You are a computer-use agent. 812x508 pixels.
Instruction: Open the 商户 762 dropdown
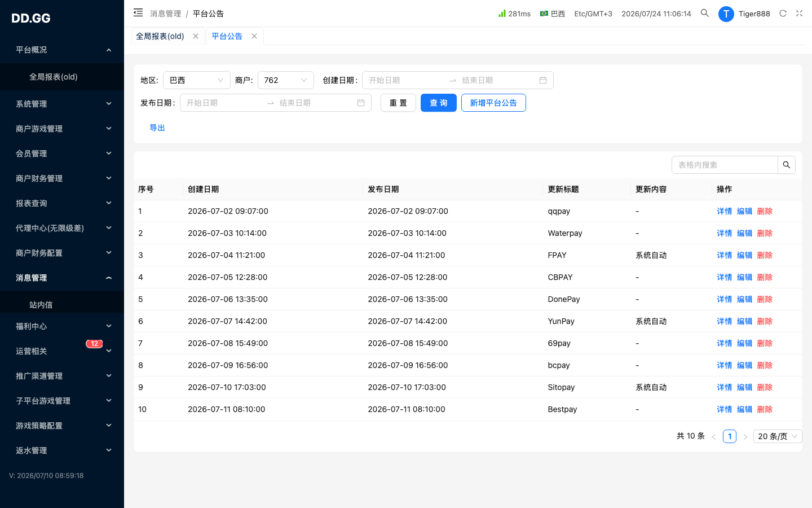pos(286,80)
